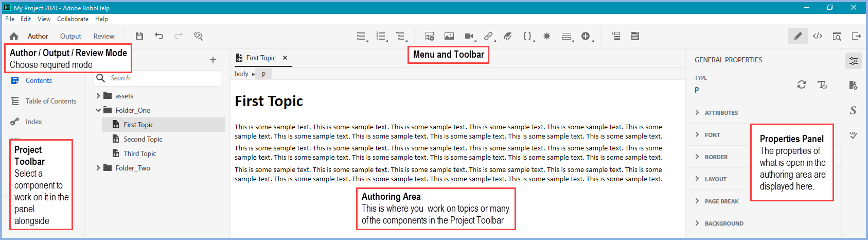This screenshot has height=240, width=868.
Task: Insert a table using the toolbar icon
Action: (430, 36)
